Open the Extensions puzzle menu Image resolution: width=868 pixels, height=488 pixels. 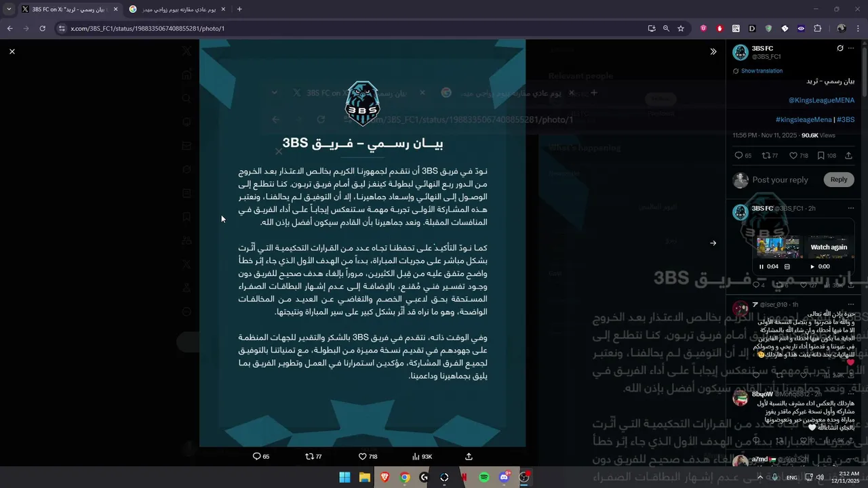(x=817, y=28)
